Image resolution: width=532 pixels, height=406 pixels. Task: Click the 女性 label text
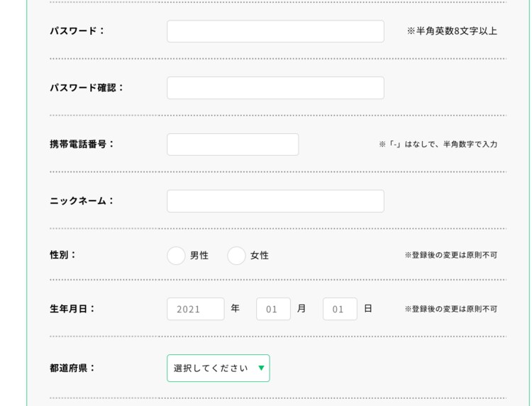[x=260, y=256]
